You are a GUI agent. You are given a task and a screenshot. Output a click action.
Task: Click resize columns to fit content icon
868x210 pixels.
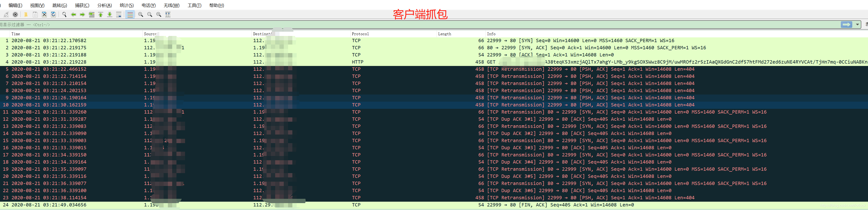pyautogui.click(x=168, y=15)
